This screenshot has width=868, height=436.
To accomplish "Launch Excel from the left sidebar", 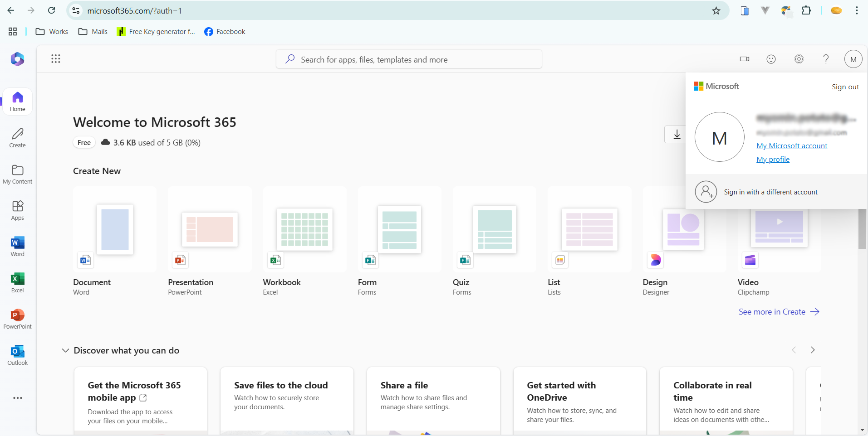I will click(18, 283).
